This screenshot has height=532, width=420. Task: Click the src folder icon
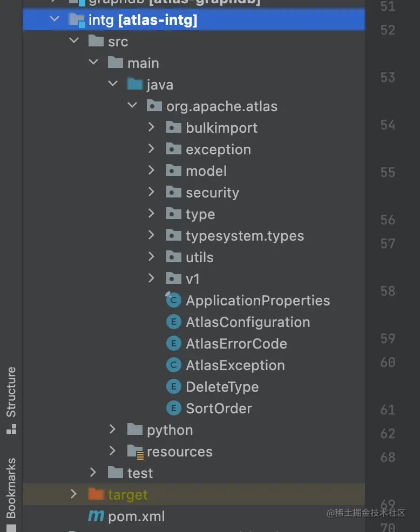coord(96,41)
